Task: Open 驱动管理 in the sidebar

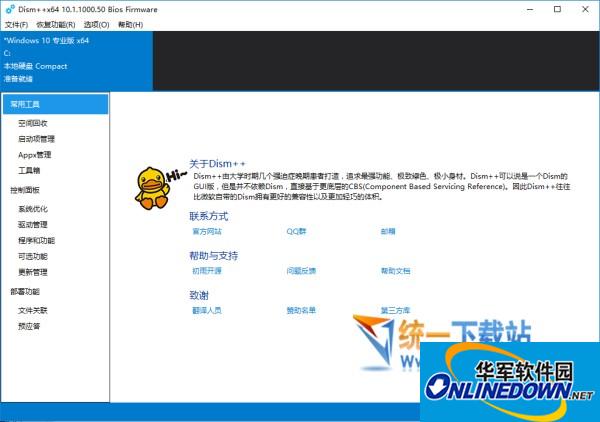Action: (33, 225)
